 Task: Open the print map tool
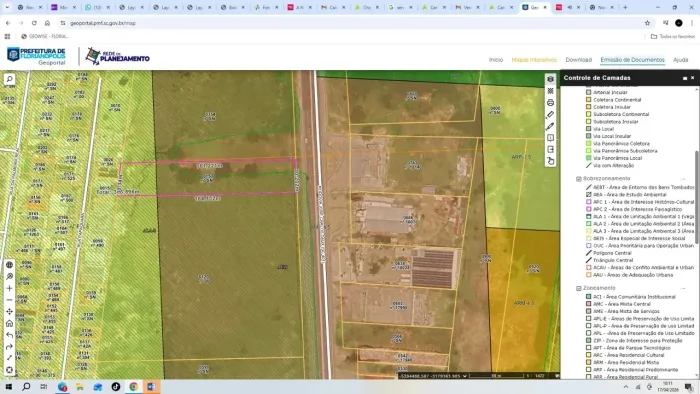pos(550,103)
